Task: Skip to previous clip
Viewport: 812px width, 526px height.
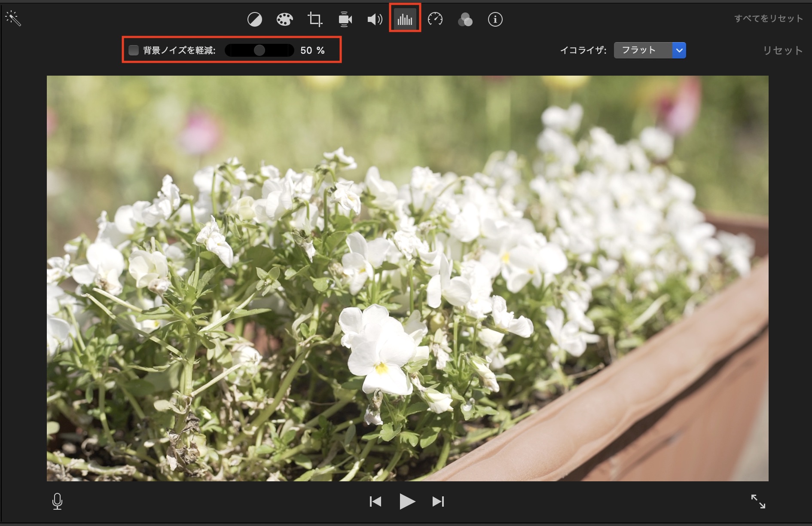Action: (375, 502)
